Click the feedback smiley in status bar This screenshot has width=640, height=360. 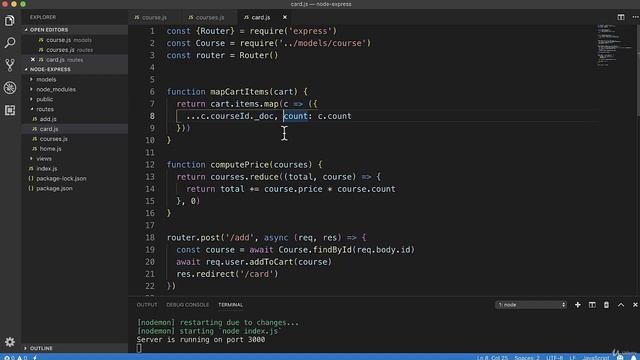620,358
